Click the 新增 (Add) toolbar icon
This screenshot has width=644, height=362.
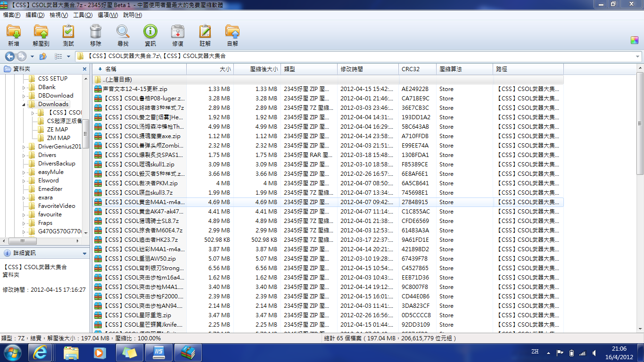tap(14, 32)
